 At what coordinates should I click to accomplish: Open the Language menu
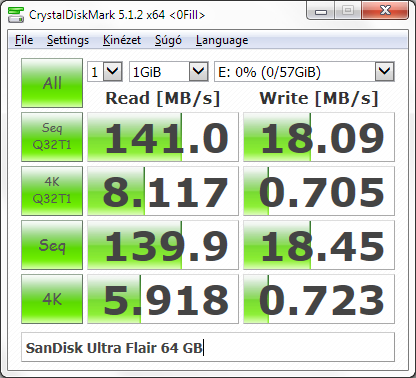pos(222,40)
